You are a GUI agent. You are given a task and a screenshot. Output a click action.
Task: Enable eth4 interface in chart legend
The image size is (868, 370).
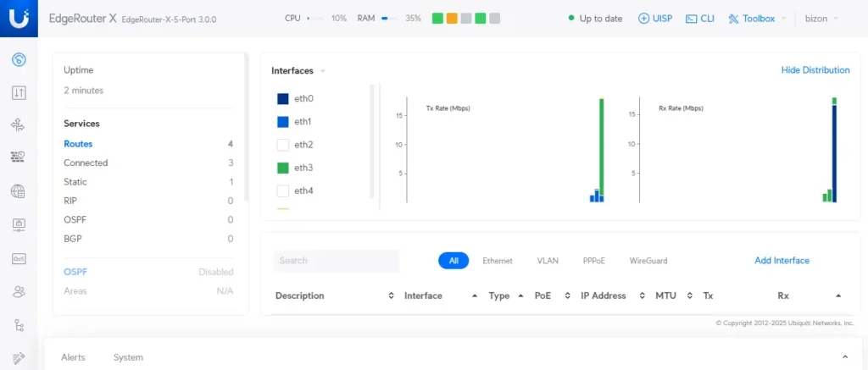point(283,191)
